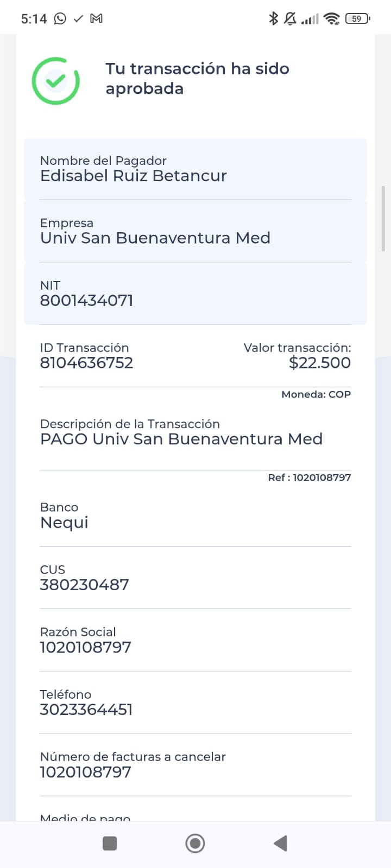Tap the CUS number 380230487

coord(84,585)
